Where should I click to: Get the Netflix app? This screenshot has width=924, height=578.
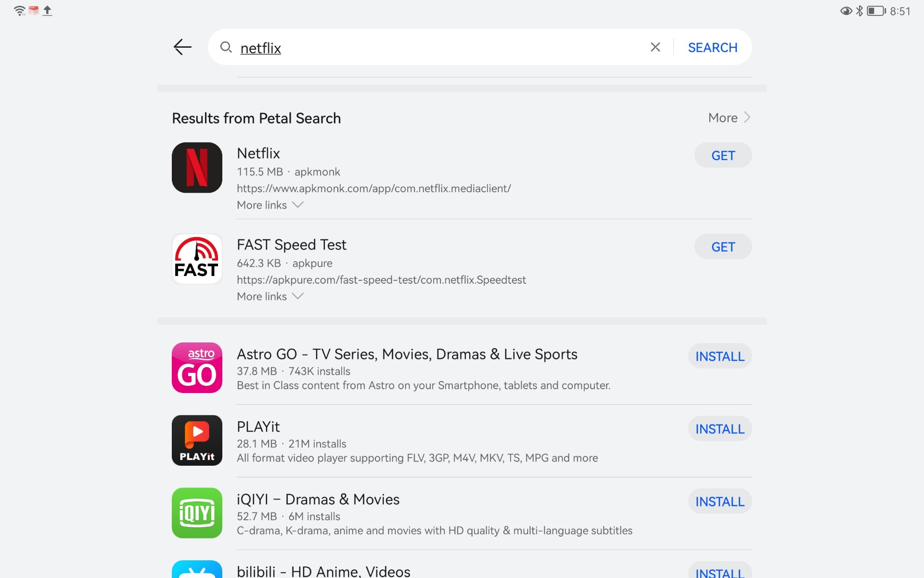tap(723, 155)
